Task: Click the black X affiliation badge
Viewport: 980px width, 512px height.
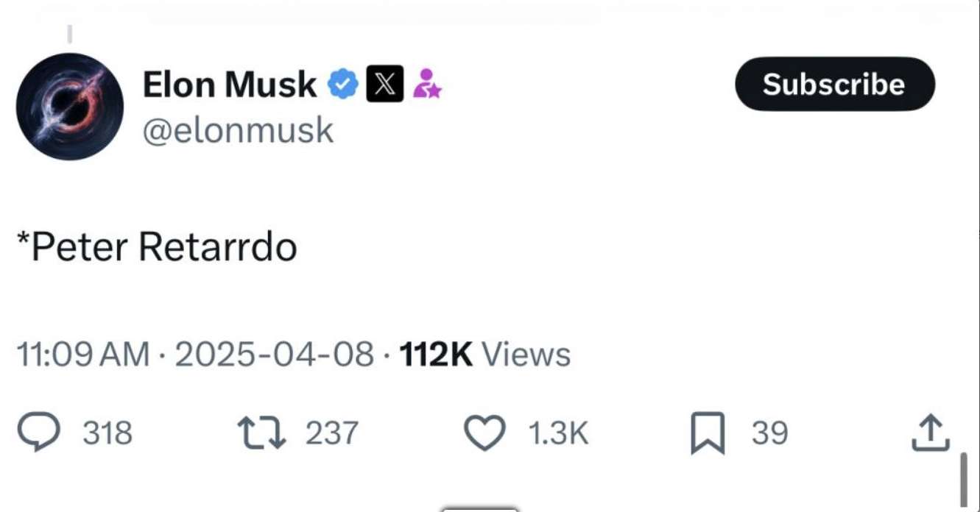Action: tap(385, 84)
